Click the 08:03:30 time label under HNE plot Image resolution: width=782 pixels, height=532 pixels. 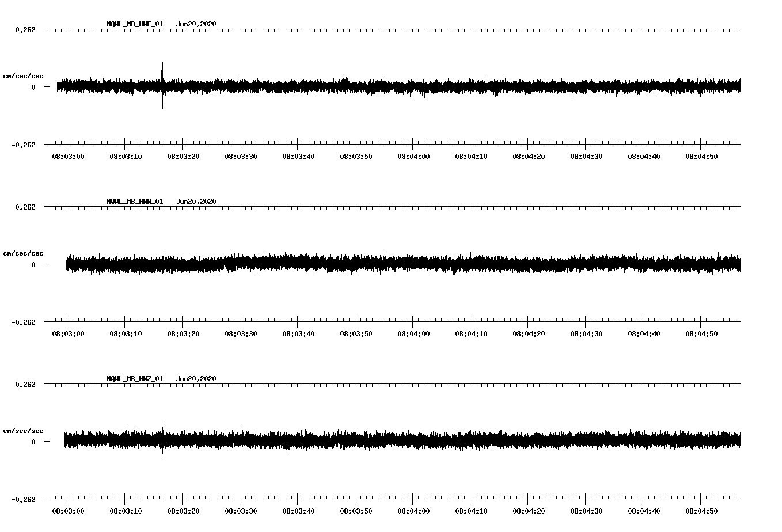[x=241, y=157]
